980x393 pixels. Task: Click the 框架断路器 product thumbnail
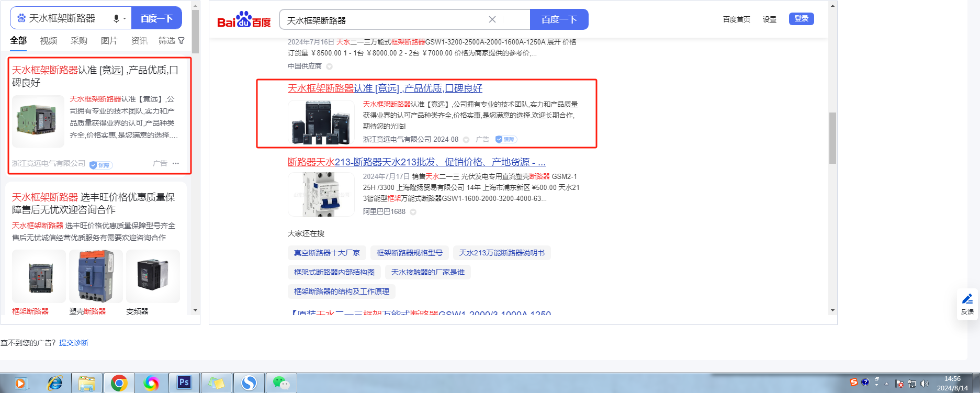coord(39,276)
